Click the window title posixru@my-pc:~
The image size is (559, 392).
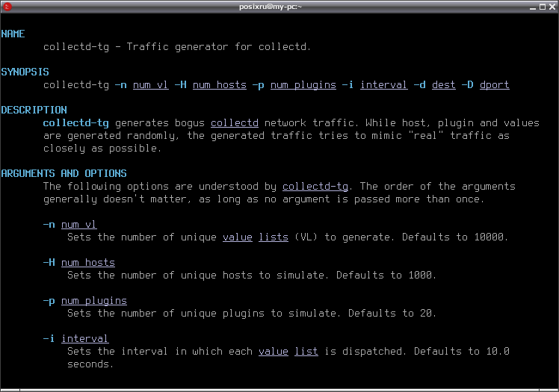pyautogui.click(x=271, y=7)
